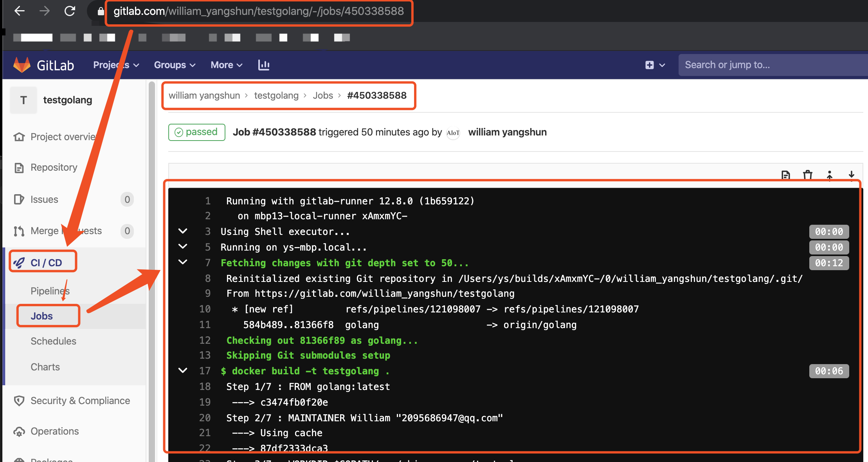
Task: Collapse the 'Fetching changes' log section
Action: click(183, 262)
